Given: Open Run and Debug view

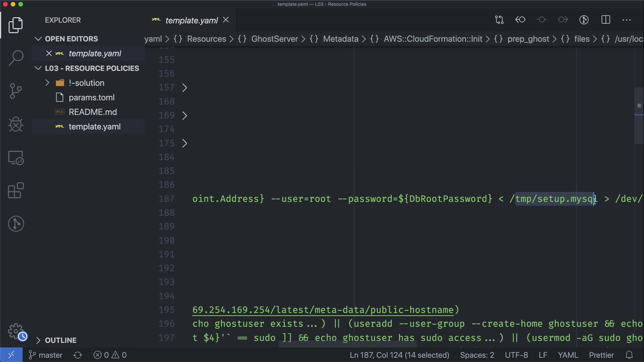Looking at the screenshot, I should click(16, 124).
